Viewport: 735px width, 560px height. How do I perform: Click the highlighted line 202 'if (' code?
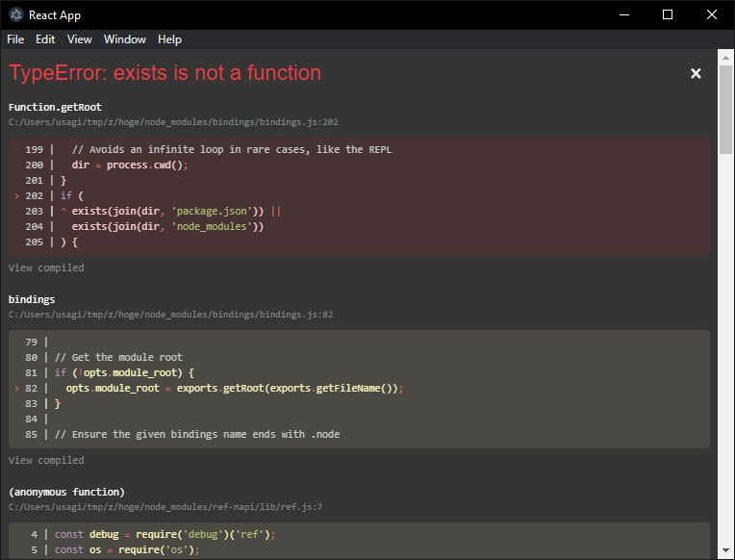point(72,195)
